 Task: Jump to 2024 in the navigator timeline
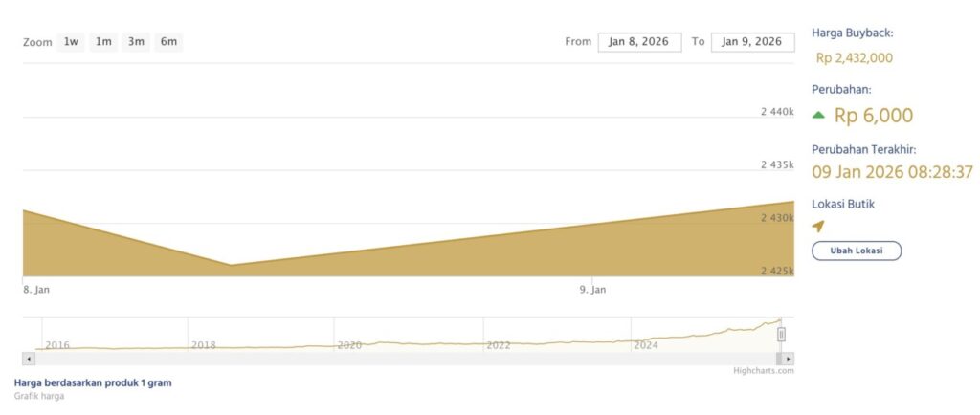tap(646, 344)
